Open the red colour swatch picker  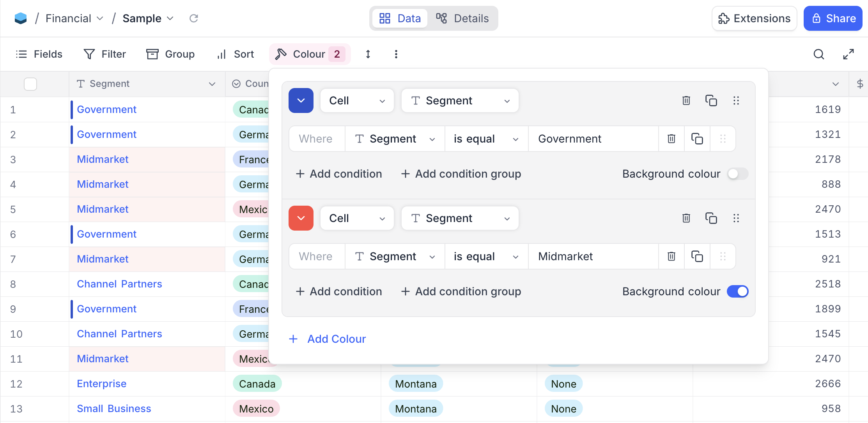[x=301, y=218]
